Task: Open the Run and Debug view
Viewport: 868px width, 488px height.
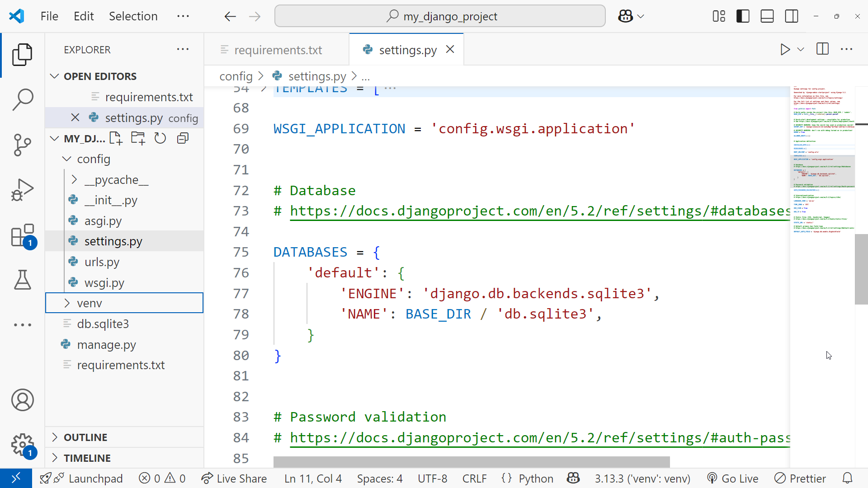Action: pyautogui.click(x=22, y=190)
